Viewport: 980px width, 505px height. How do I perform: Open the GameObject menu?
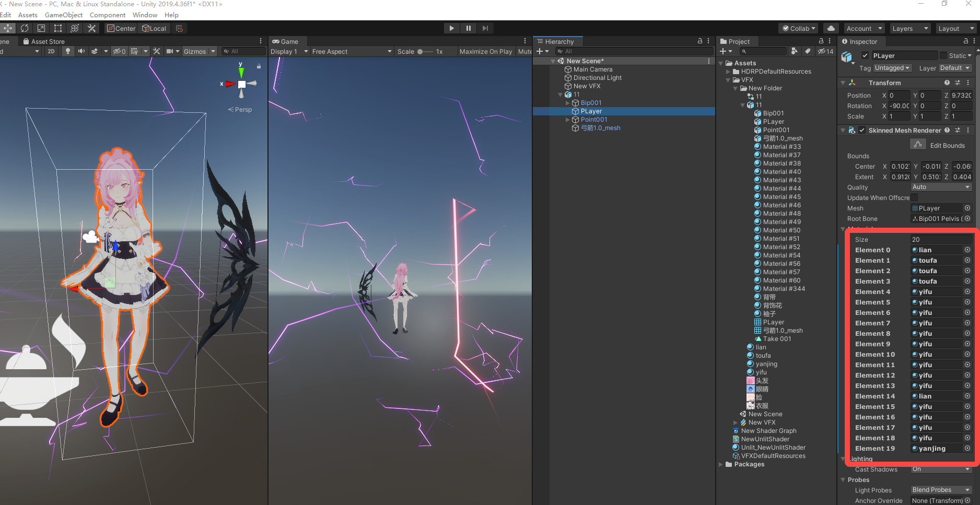(63, 15)
